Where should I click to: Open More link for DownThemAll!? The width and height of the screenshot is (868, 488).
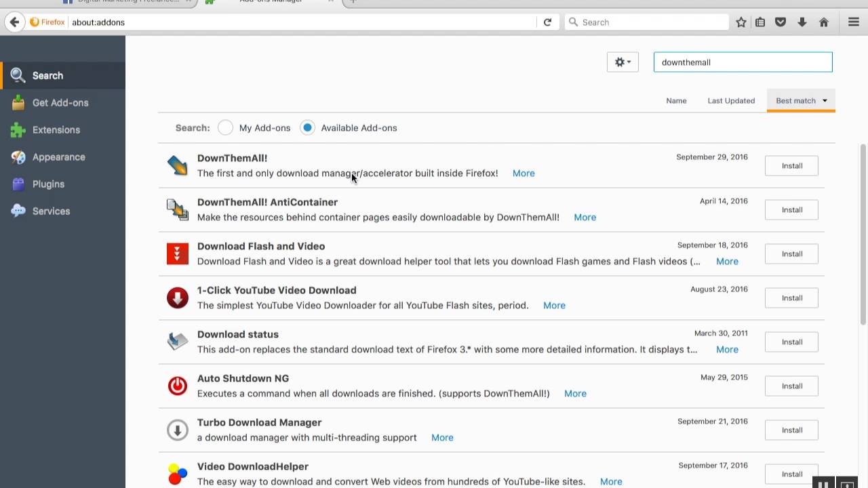click(524, 173)
